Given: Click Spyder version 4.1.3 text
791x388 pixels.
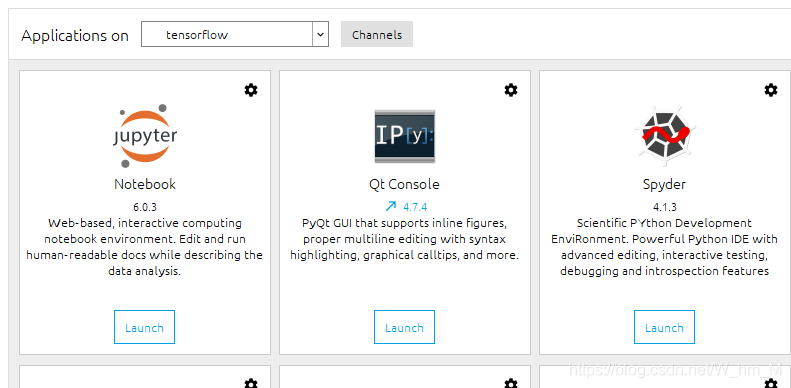Looking at the screenshot, I should (x=664, y=207).
